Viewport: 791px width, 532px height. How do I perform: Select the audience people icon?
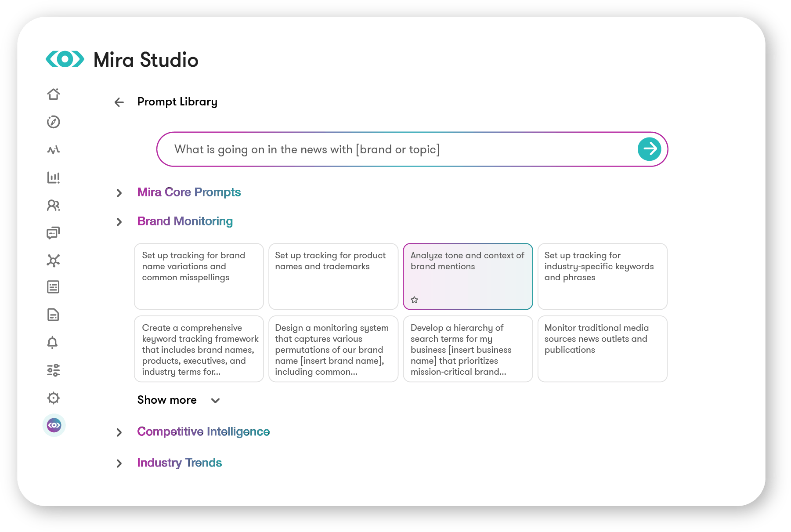coord(54,206)
